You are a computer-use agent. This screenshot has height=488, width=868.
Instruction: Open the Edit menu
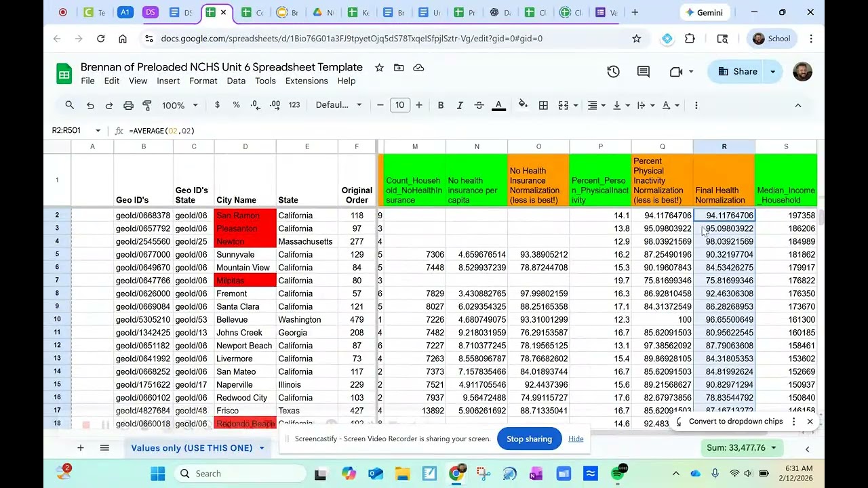[112, 81]
